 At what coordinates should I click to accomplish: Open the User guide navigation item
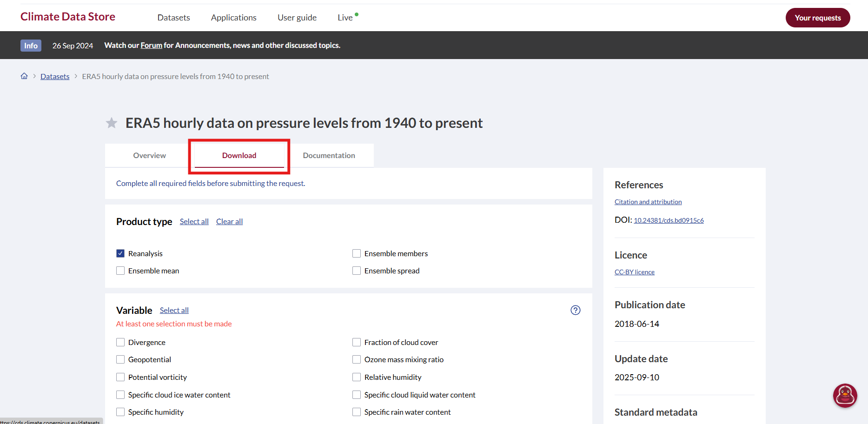tap(297, 18)
